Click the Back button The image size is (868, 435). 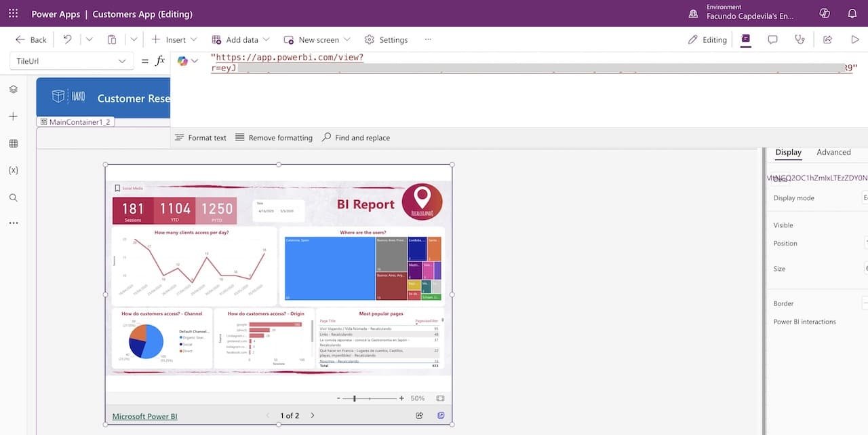point(30,39)
